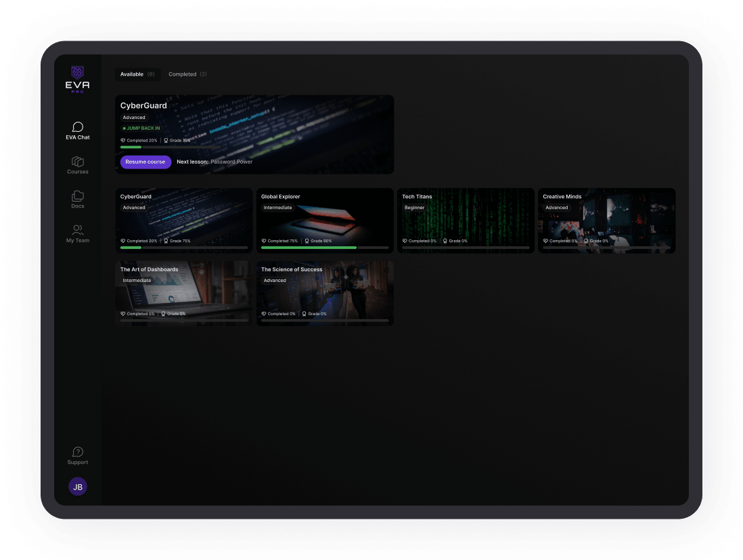Click the EVA Pro logo
This screenshot has height=560, width=743.
(77, 80)
